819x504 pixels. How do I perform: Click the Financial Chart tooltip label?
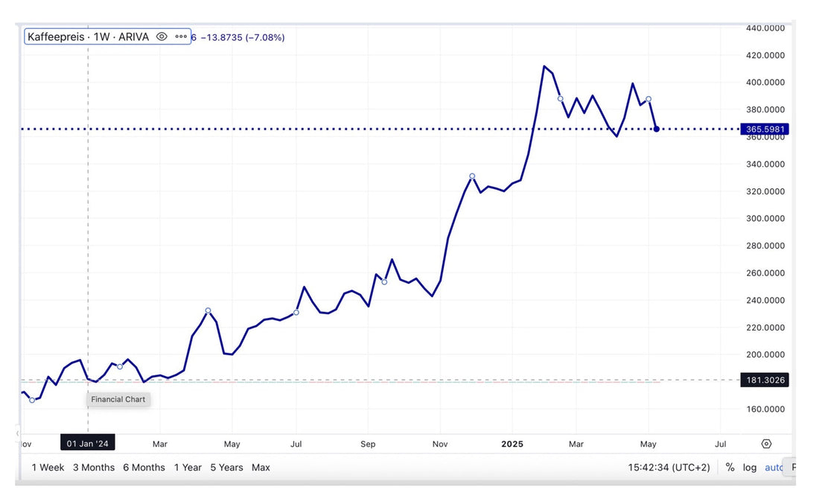[118, 400]
